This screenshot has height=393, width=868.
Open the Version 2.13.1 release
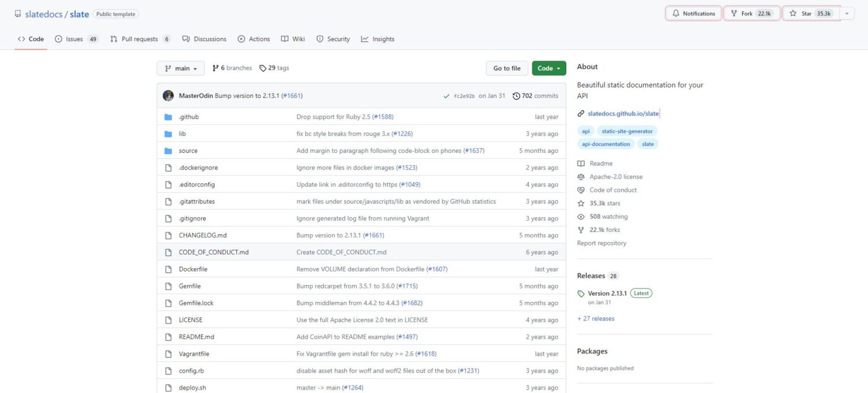tap(607, 293)
